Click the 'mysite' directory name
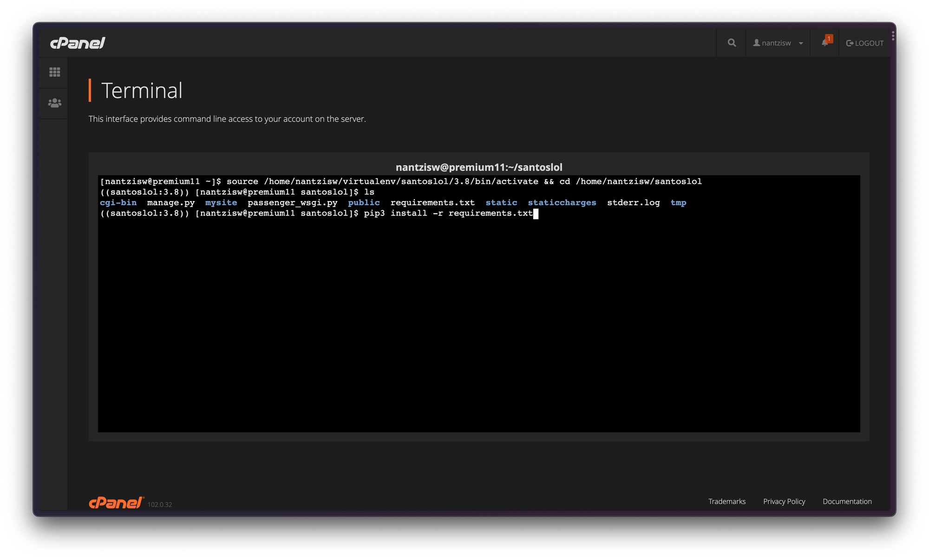This screenshot has width=929, height=560. [x=221, y=202]
